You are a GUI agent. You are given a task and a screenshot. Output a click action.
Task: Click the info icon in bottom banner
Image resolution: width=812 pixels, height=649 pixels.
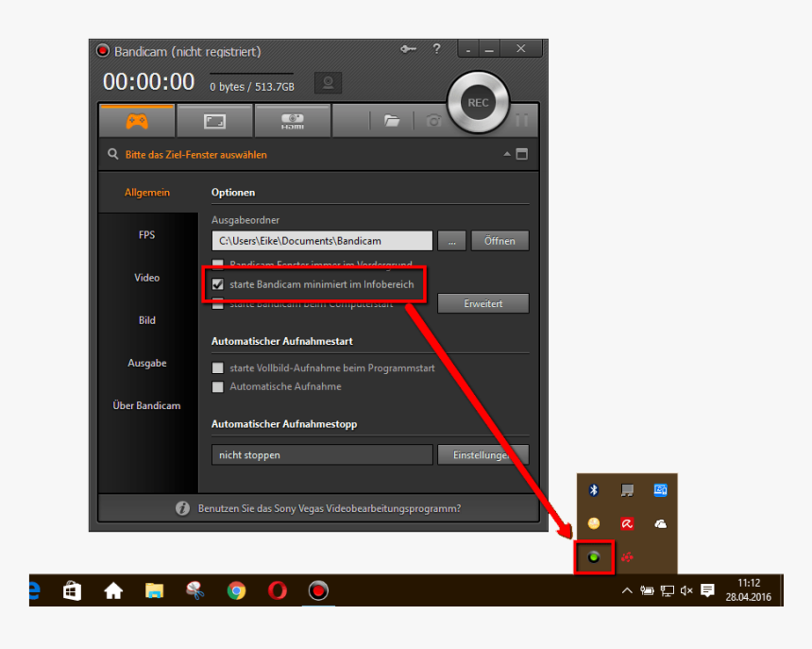pos(182,508)
